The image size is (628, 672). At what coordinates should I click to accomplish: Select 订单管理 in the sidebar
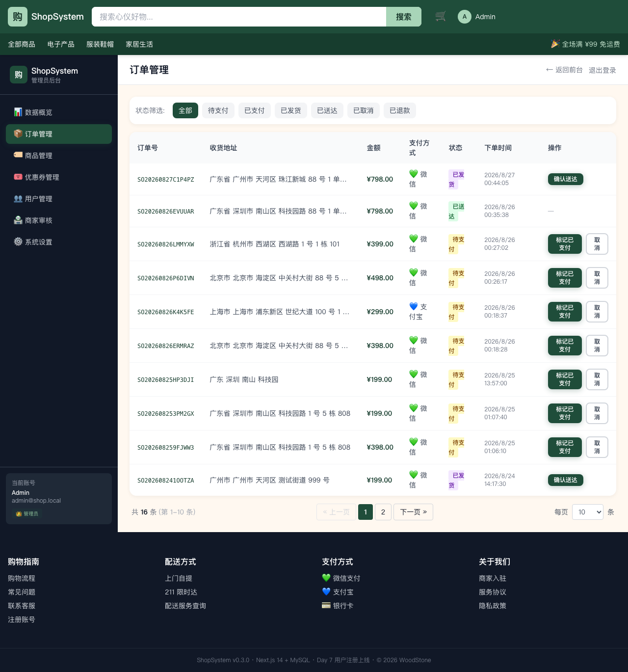pos(59,134)
